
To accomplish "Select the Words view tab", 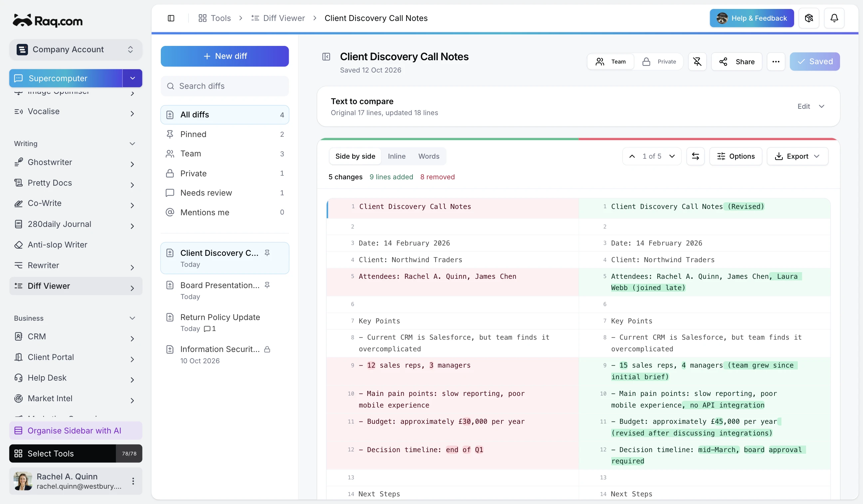I will point(429,156).
